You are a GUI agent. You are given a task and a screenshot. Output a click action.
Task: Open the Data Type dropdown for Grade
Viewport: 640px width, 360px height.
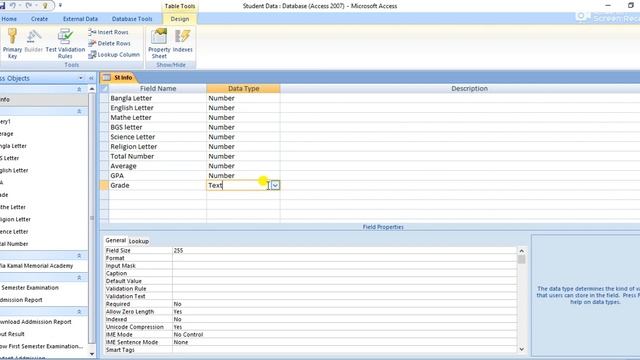tap(276, 185)
